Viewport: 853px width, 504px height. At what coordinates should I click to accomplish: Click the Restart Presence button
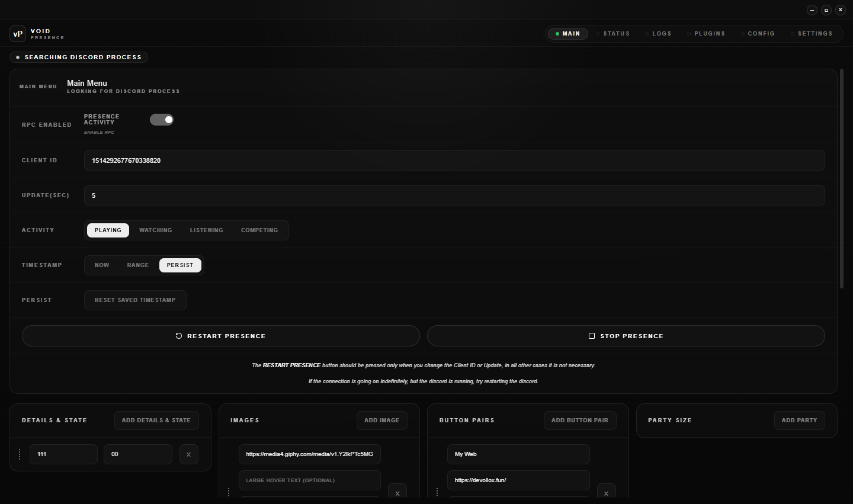[221, 336]
